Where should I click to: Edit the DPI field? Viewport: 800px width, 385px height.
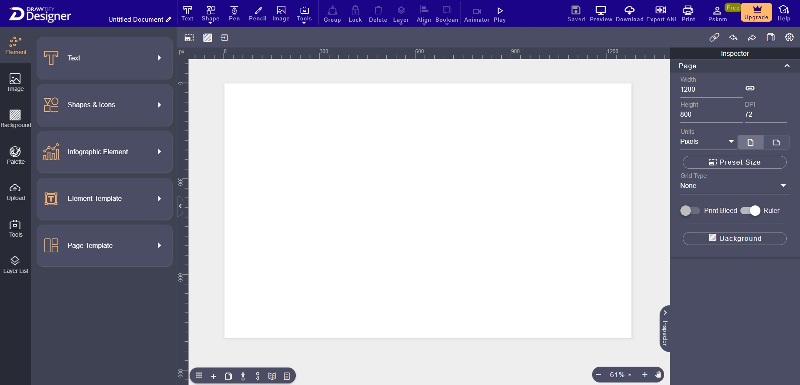point(765,115)
